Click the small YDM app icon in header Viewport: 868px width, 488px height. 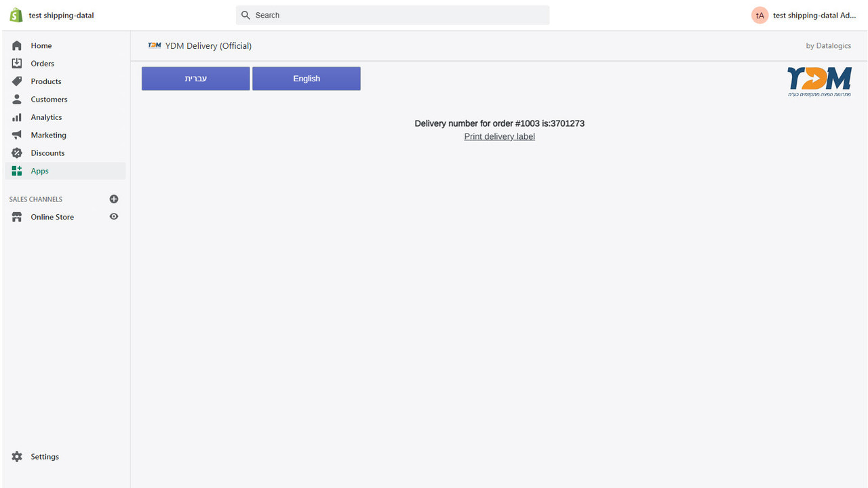click(155, 45)
